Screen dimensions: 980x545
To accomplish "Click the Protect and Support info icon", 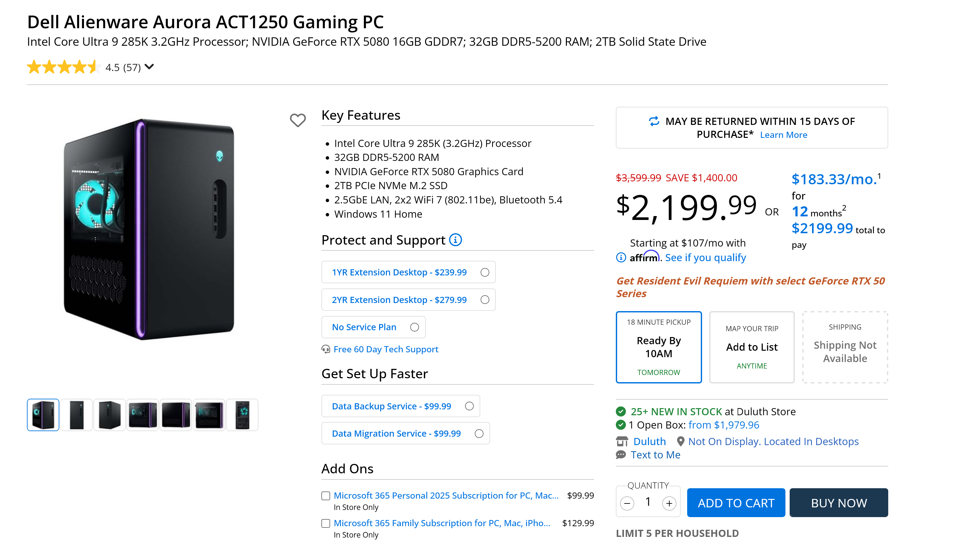I will tap(455, 240).
